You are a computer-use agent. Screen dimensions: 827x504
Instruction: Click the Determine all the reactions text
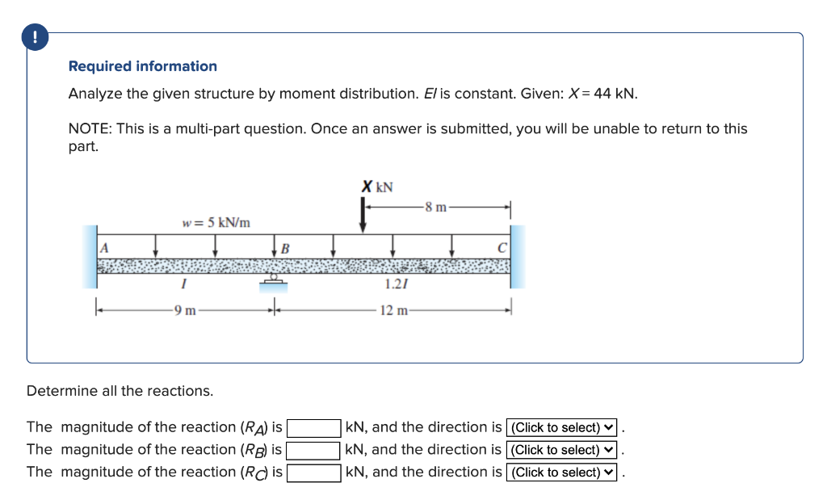pyautogui.click(x=120, y=391)
